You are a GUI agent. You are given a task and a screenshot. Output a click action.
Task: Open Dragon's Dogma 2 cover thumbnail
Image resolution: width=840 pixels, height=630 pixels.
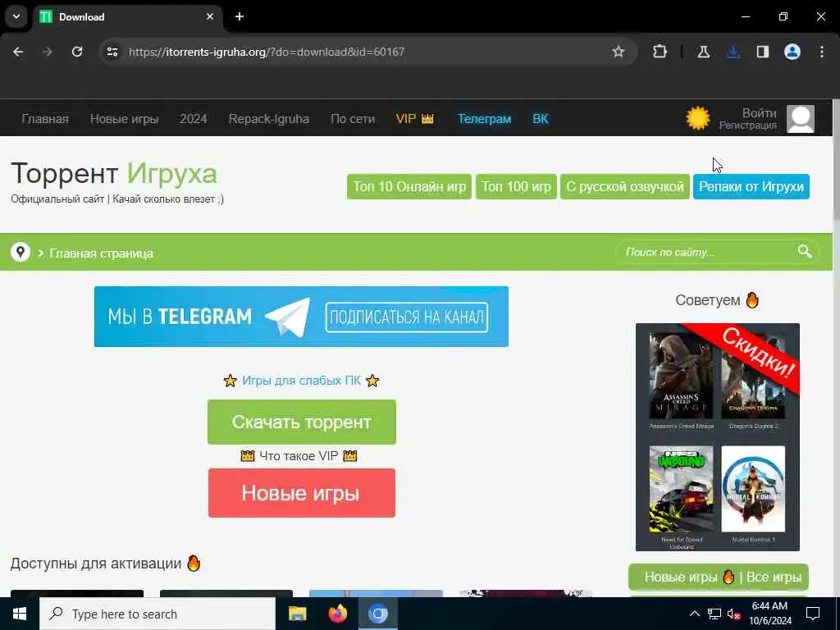point(753,376)
